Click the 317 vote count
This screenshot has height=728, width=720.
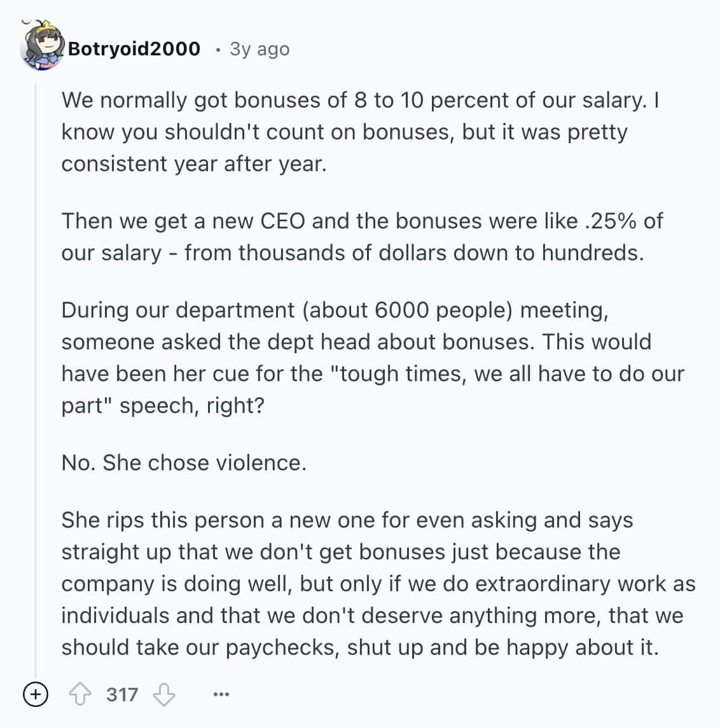pyautogui.click(x=122, y=694)
